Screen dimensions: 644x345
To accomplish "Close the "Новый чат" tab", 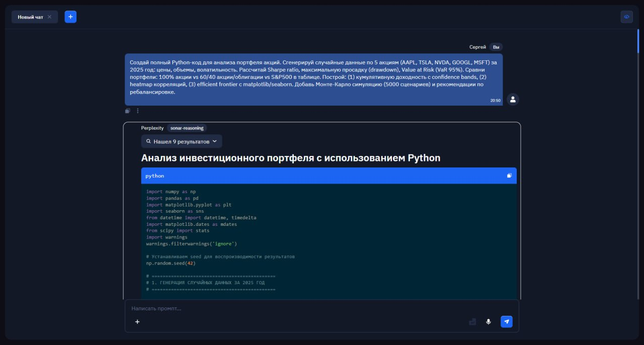I will coord(49,17).
